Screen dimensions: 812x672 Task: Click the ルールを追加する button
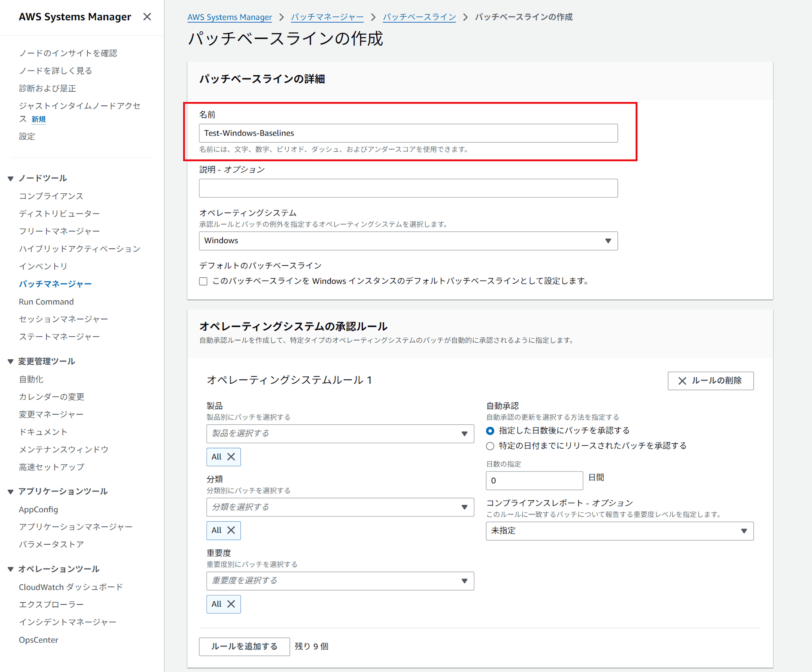coord(244,646)
